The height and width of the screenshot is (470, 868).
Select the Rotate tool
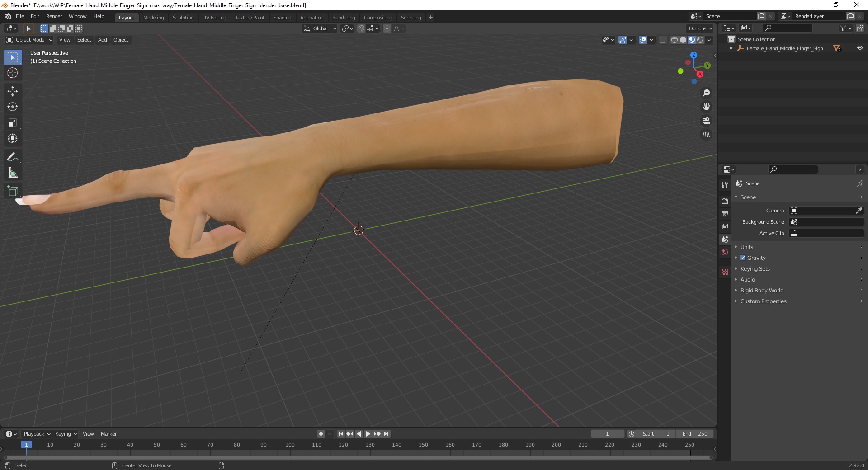click(13, 107)
